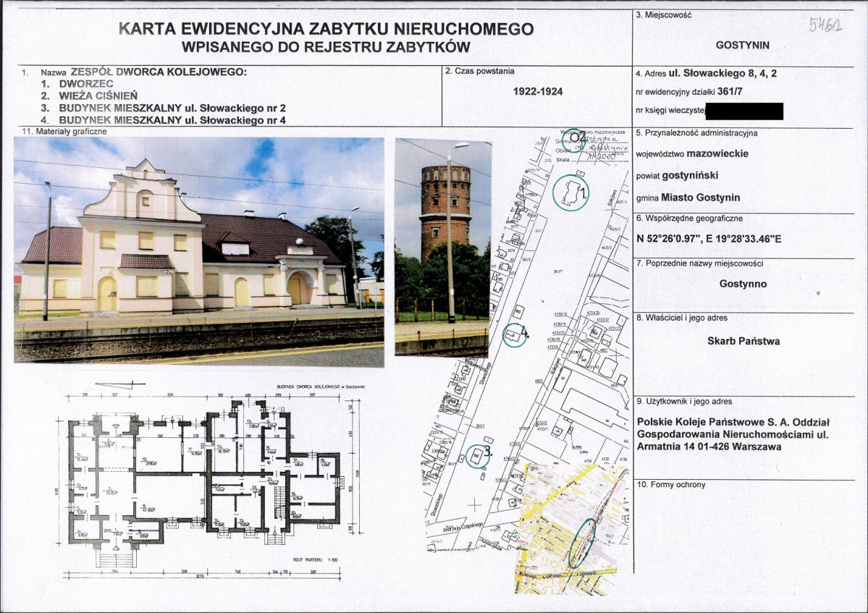Viewport: 868px width, 613px height.
Task: Click list item '1. DWORZEC'
Action: pyautogui.click(x=77, y=84)
